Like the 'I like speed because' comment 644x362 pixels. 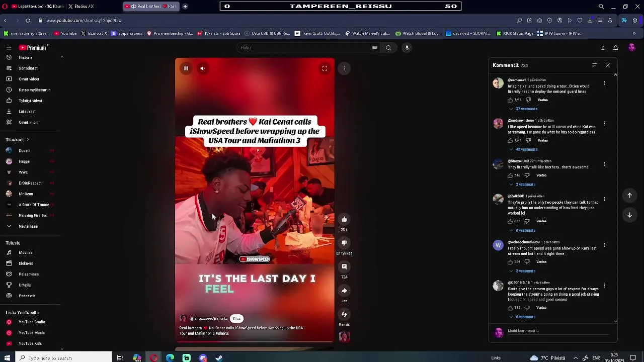tap(510, 140)
